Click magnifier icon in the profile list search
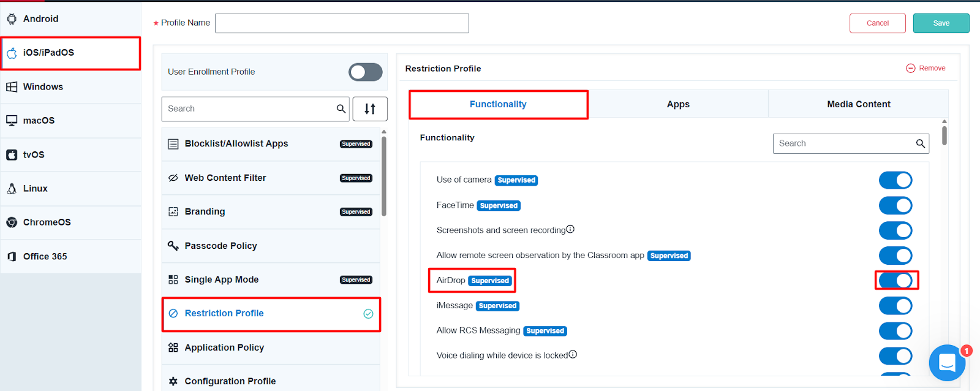This screenshot has height=391, width=980. coord(341,108)
